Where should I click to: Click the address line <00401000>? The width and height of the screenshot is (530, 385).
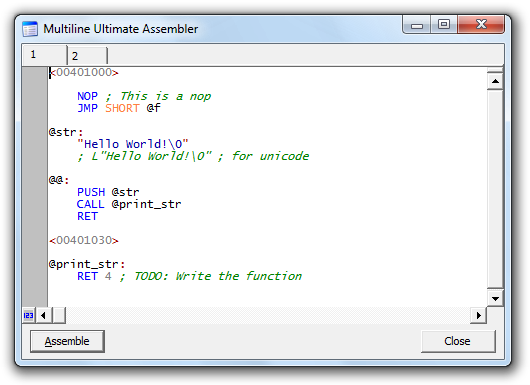coord(84,72)
